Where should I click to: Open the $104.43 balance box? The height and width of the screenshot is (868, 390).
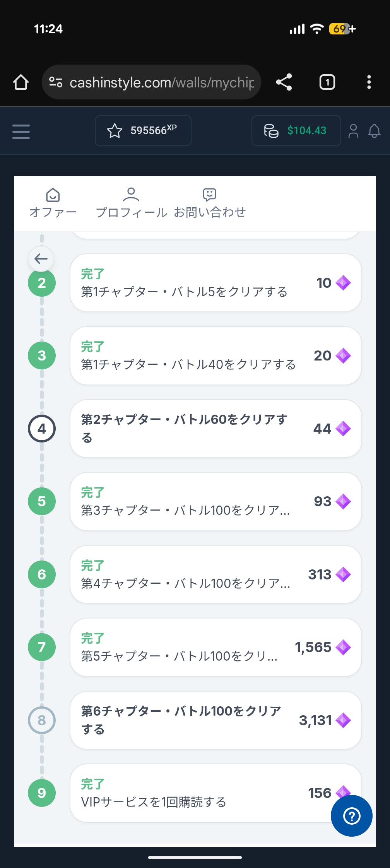tap(296, 131)
